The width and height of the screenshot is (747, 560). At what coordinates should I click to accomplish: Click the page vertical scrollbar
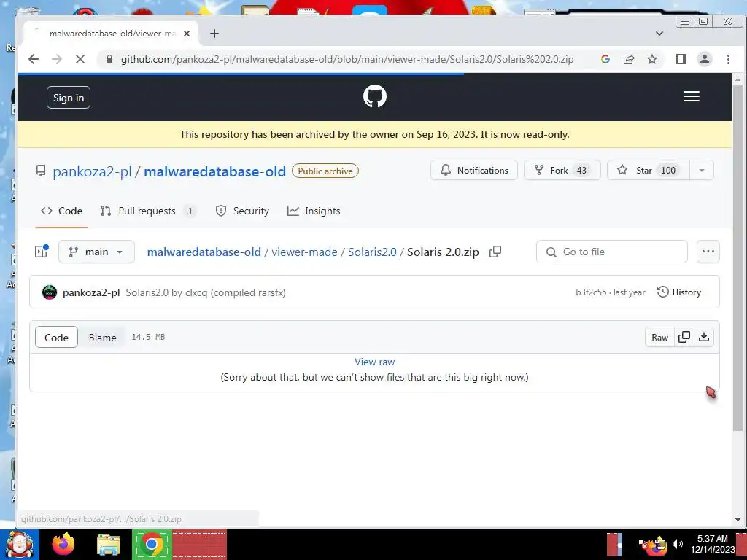[738, 257]
